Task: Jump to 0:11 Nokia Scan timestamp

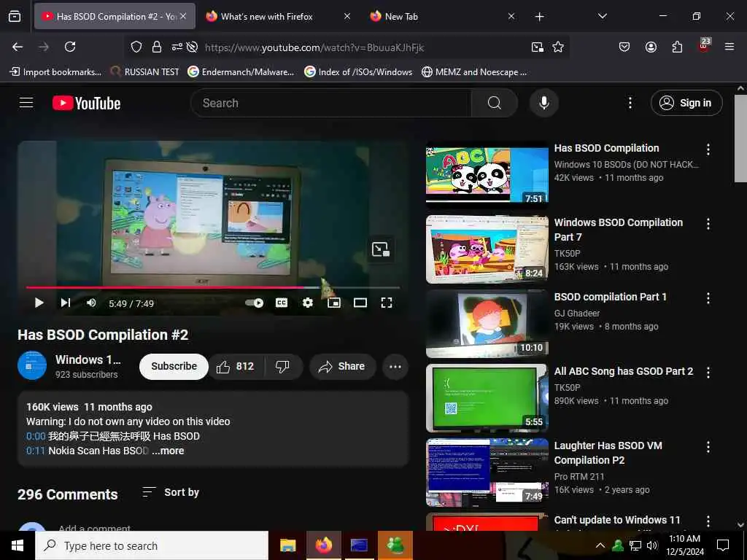Action: click(x=36, y=451)
